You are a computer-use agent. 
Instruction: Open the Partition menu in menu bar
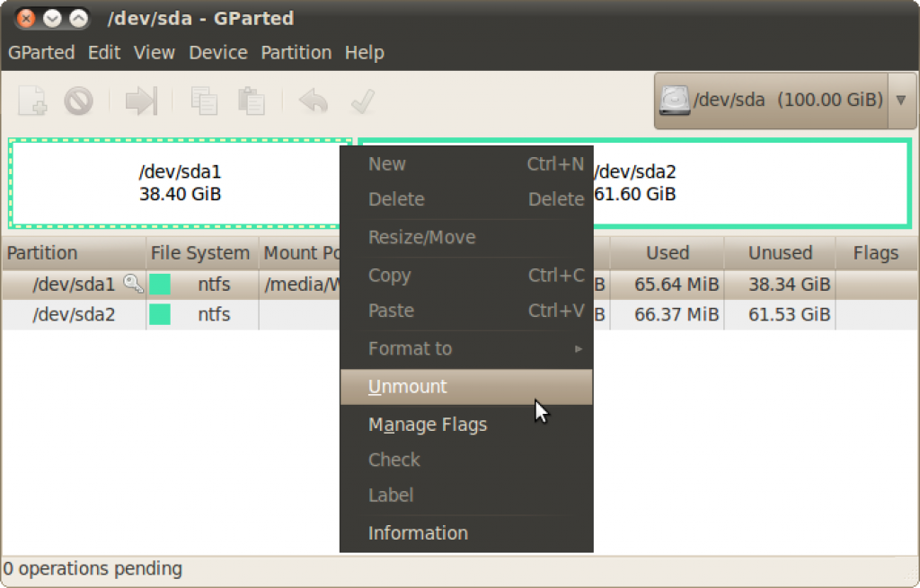coord(296,53)
